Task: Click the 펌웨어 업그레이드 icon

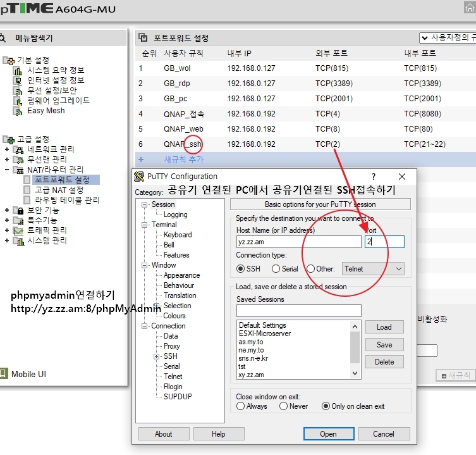Action: click(18, 101)
